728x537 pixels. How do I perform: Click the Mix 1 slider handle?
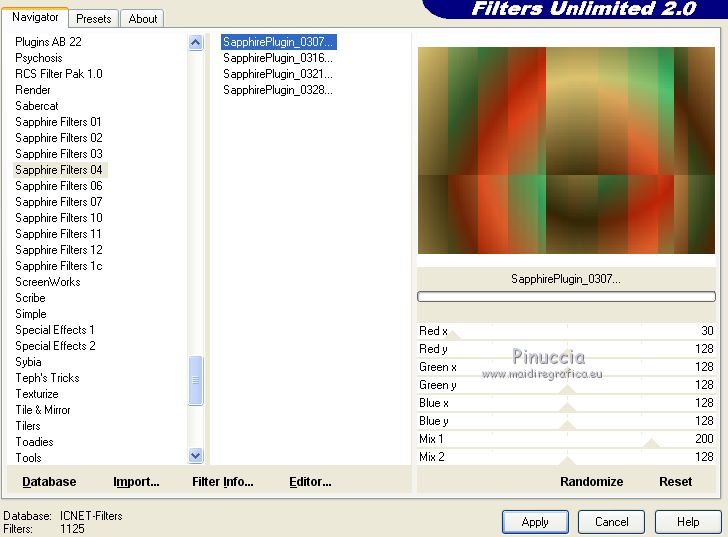tap(651, 443)
